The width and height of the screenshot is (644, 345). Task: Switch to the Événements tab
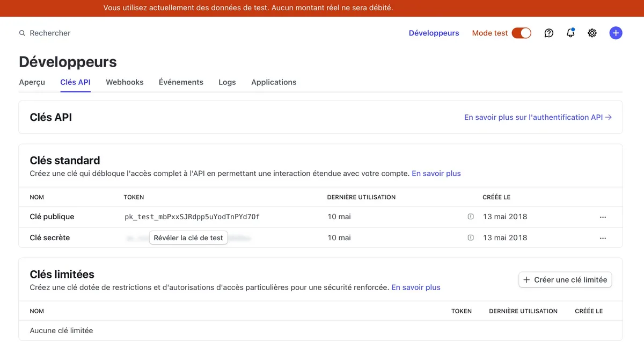pyautogui.click(x=181, y=82)
